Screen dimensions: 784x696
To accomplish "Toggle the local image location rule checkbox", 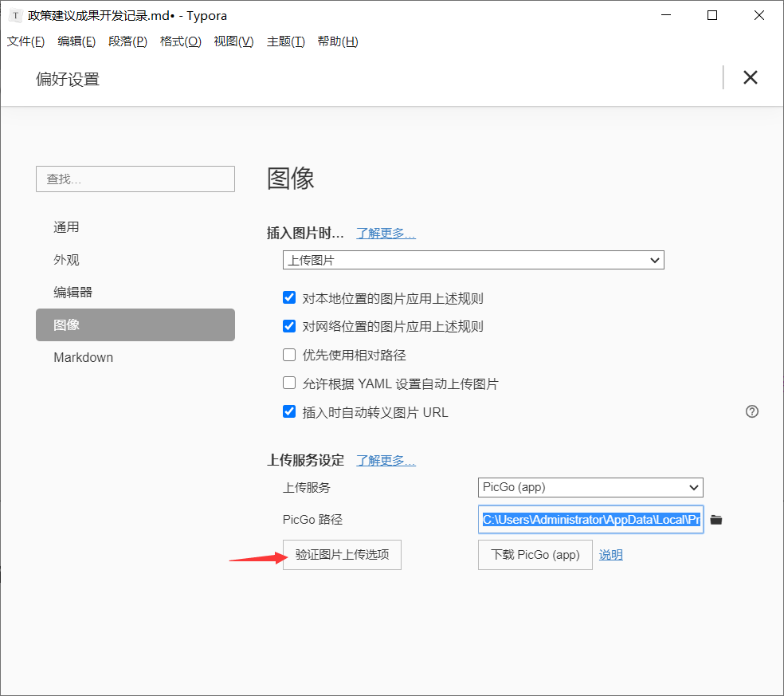I will click(x=289, y=297).
